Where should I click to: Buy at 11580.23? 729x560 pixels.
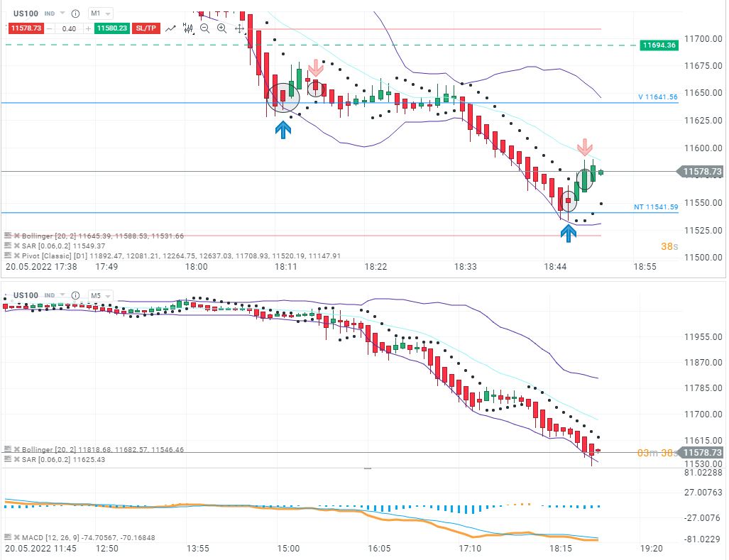111,28
